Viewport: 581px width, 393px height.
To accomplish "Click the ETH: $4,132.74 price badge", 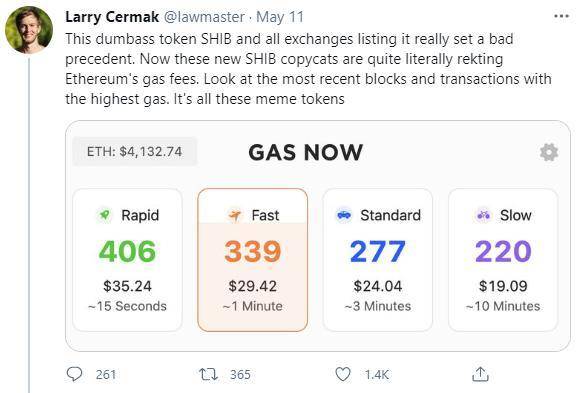I will (135, 151).
